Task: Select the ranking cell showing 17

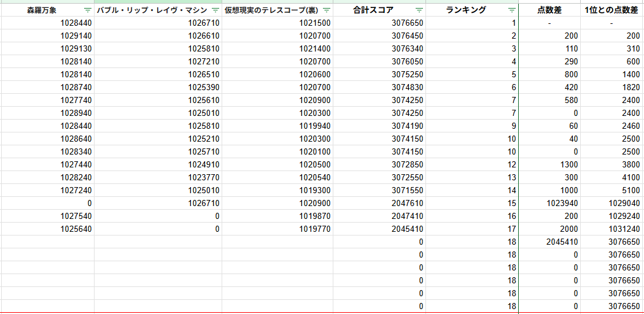Action: pyautogui.click(x=472, y=229)
